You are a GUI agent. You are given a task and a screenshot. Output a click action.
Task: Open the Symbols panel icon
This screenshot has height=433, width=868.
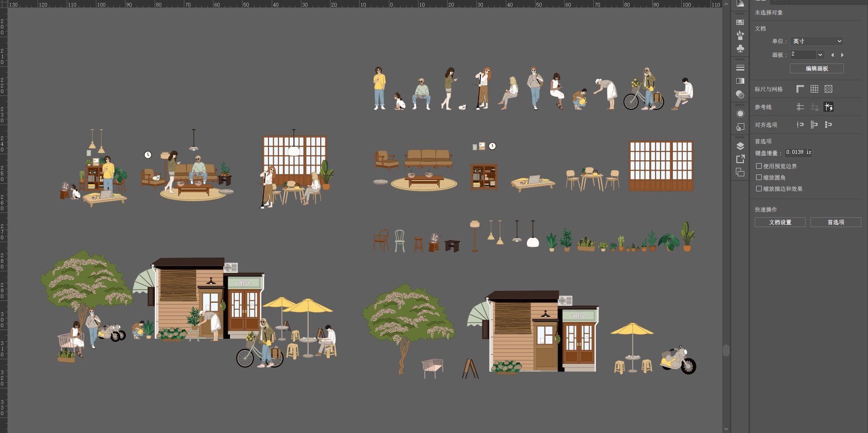(x=740, y=48)
